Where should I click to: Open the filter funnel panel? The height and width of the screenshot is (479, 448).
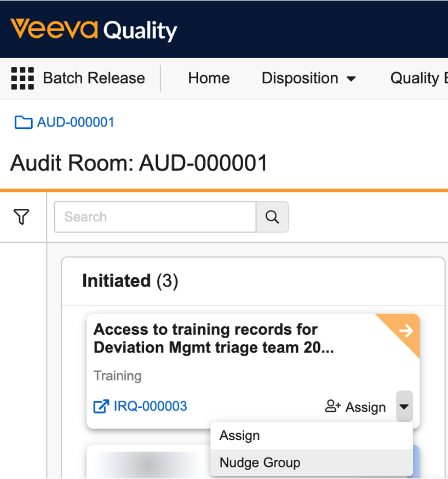pyautogui.click(x=21, y=217)
